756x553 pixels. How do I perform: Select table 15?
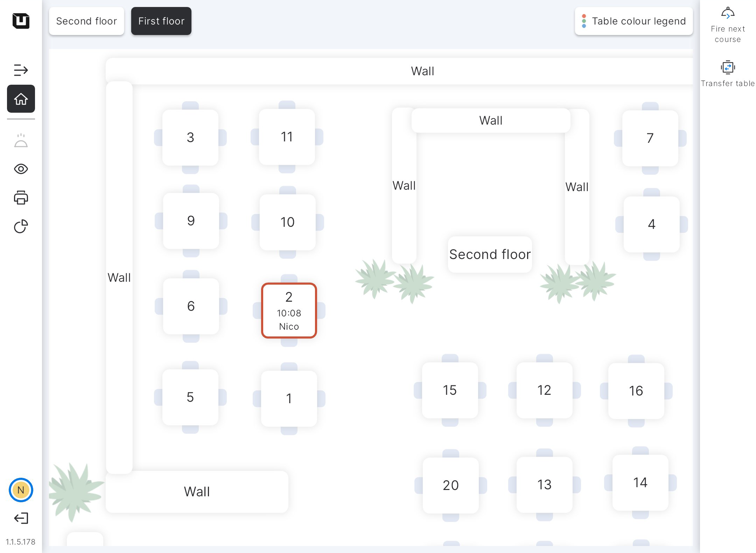pos(450,390)
